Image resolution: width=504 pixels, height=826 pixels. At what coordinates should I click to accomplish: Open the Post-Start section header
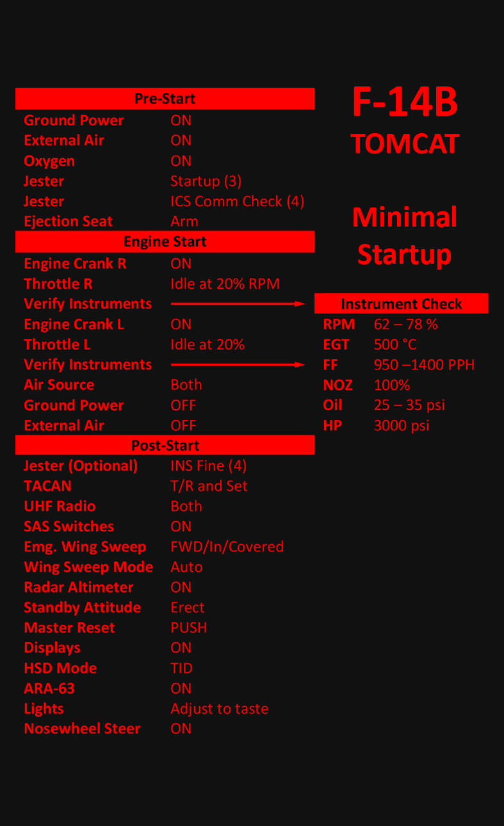point(165,445)
